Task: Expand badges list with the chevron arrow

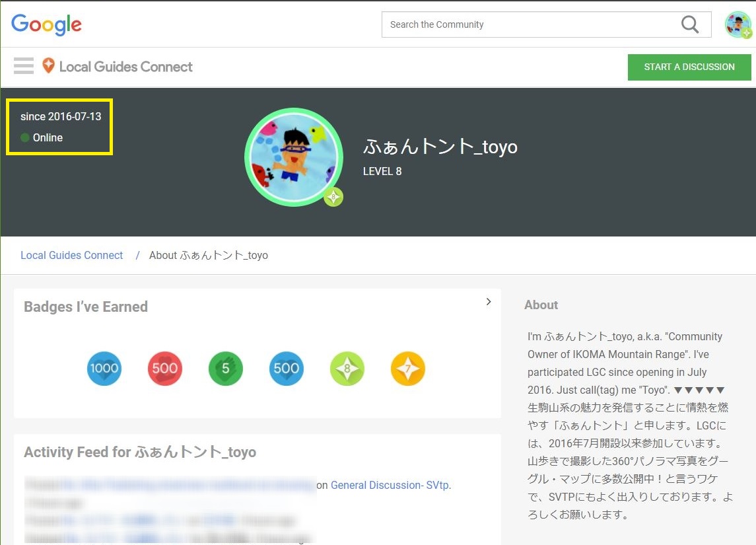Action: [x=489, y=301]
